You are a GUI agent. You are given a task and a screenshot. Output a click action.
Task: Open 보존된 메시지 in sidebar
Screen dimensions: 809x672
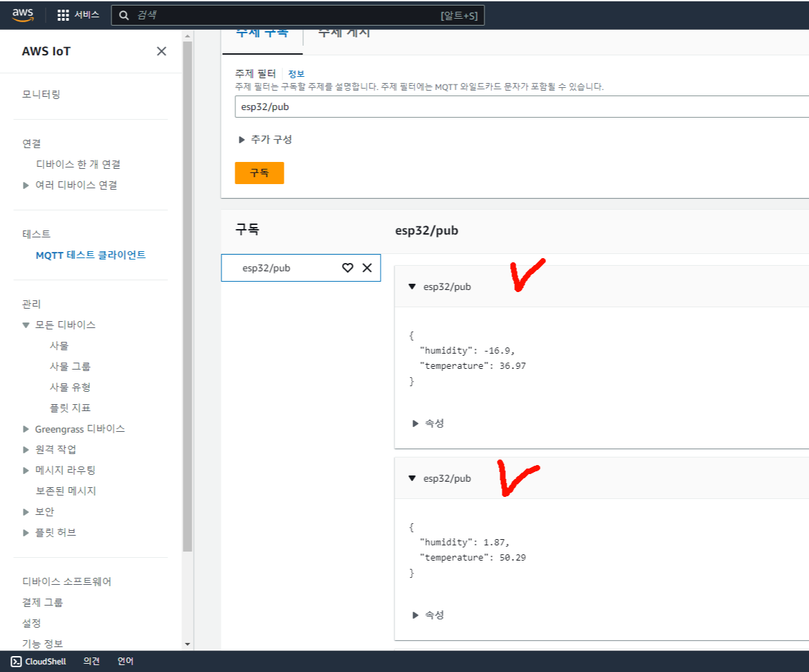tap(66, 491)
